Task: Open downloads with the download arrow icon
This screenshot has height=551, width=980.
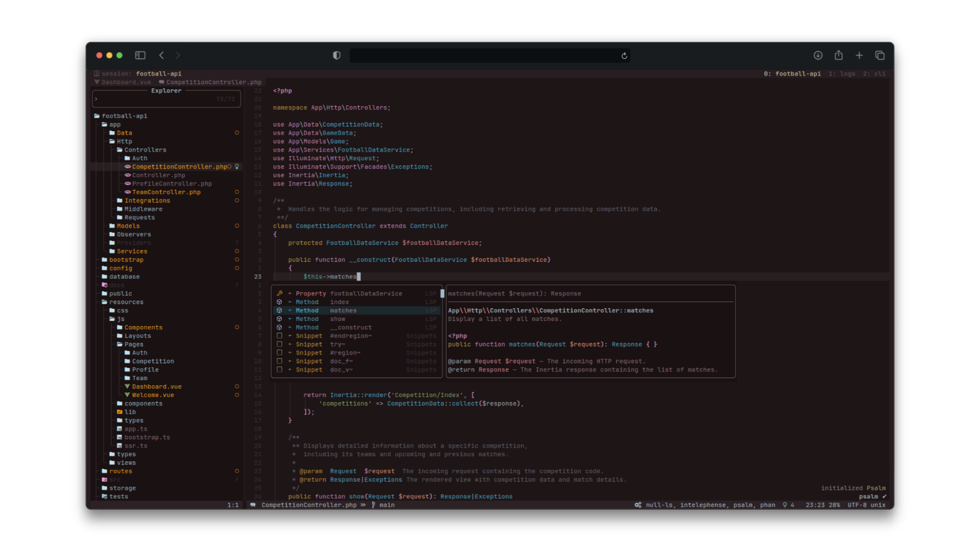Action: [818, 56]
